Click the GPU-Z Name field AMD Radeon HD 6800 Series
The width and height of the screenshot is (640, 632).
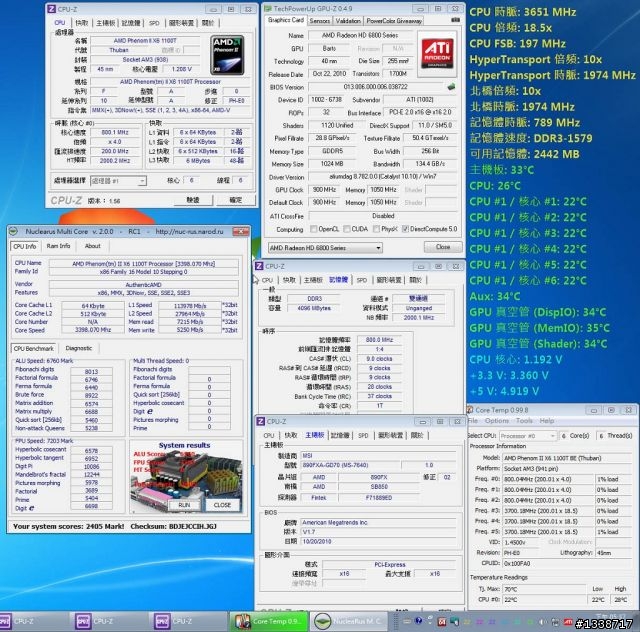(x=360, y=36)
